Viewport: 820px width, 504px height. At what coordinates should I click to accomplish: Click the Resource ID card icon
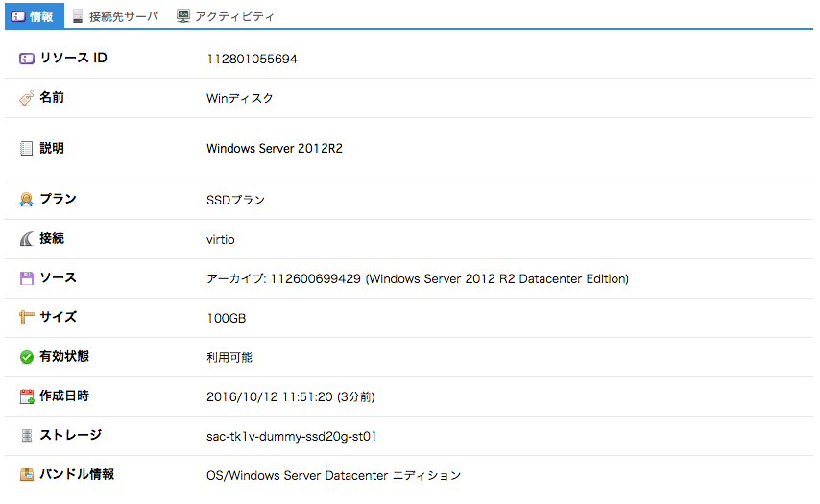[27, 59]
